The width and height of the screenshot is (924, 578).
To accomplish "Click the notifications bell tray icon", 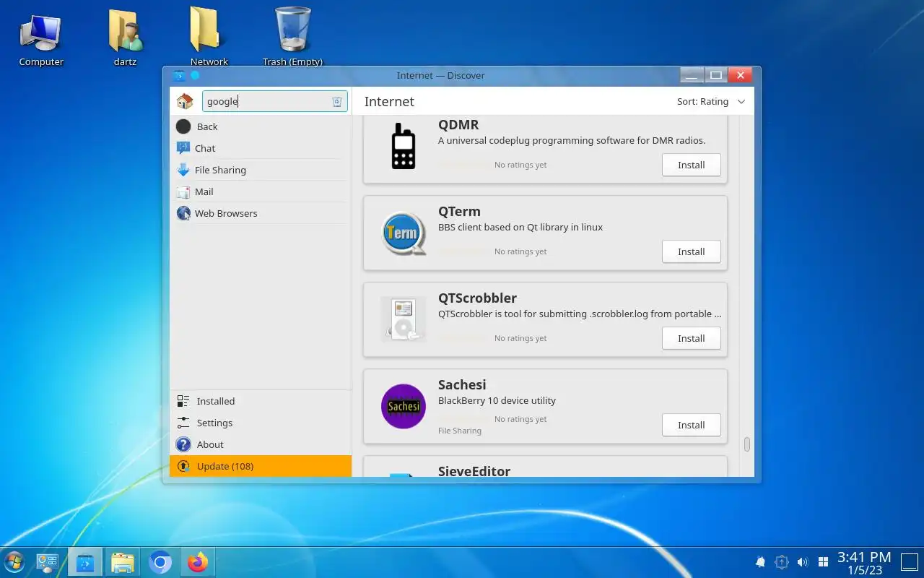I will pyautogui.click(x=760, y=562).
